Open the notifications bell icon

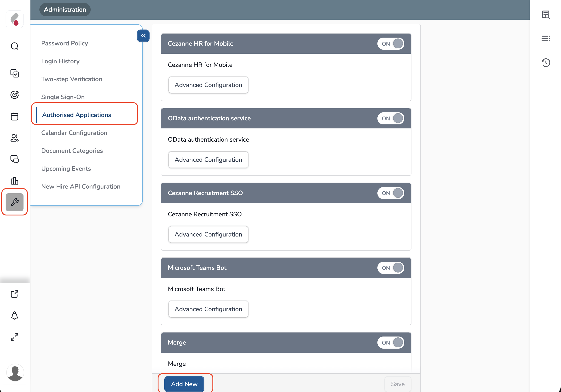(x=14, y=315)
